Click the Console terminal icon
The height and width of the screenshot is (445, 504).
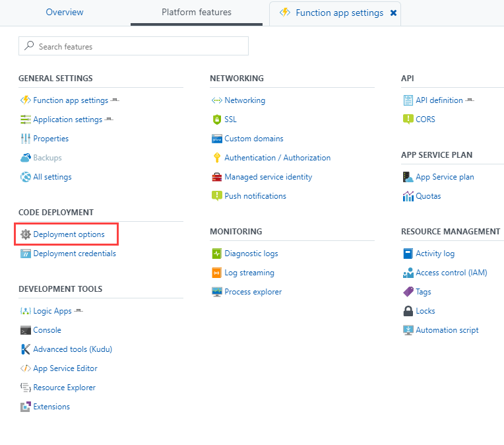(26, 330)
